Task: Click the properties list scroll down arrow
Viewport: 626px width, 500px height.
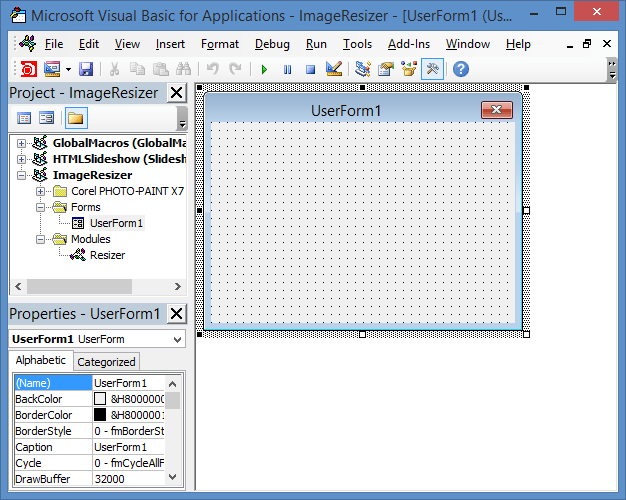Action: pyautogui.click(x=172, y=477)
